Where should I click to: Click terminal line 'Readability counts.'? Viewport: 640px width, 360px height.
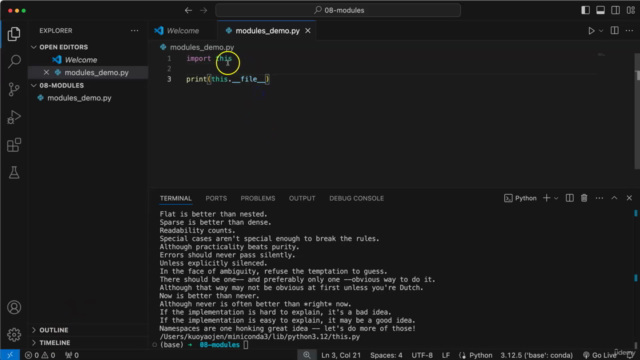(x=197, y=231)
